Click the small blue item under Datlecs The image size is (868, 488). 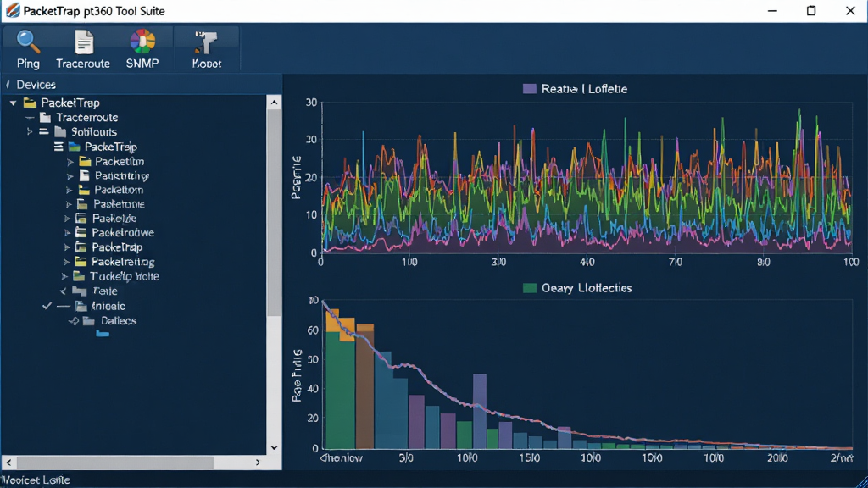pos(103,334)
